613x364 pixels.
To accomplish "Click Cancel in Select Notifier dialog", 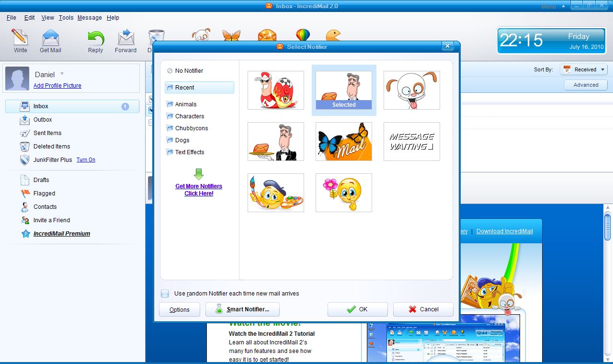I will (x=423, y=309).
